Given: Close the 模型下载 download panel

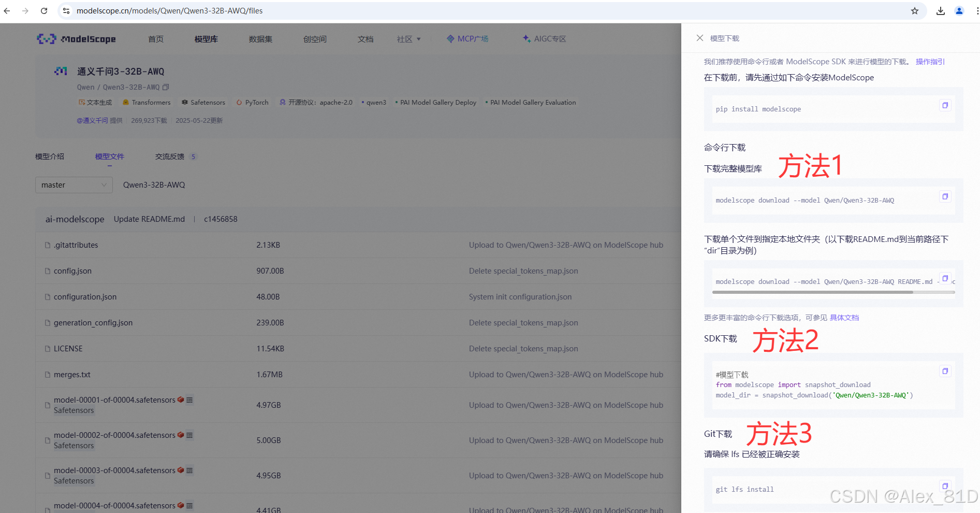Looking at the screenshot, I should (699, 38).
